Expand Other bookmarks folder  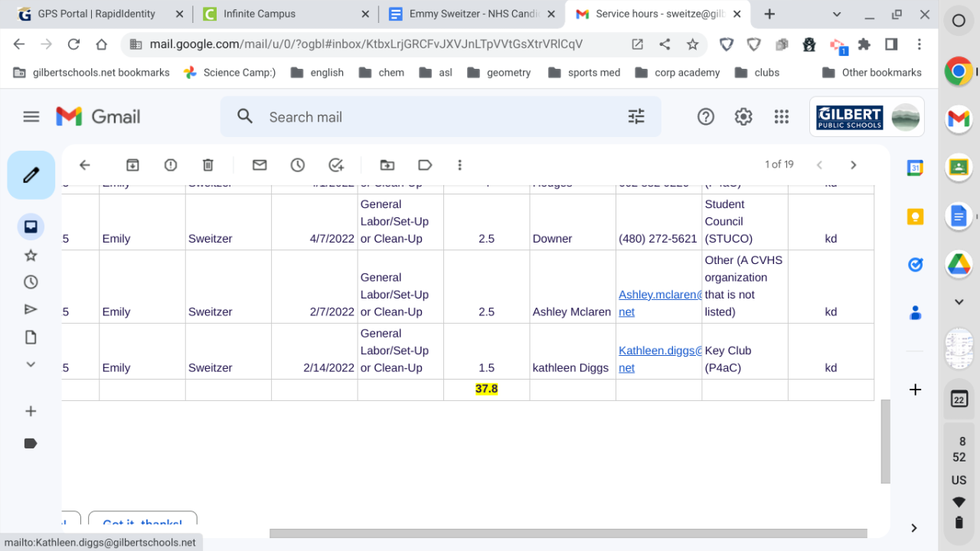click(872, 73)
